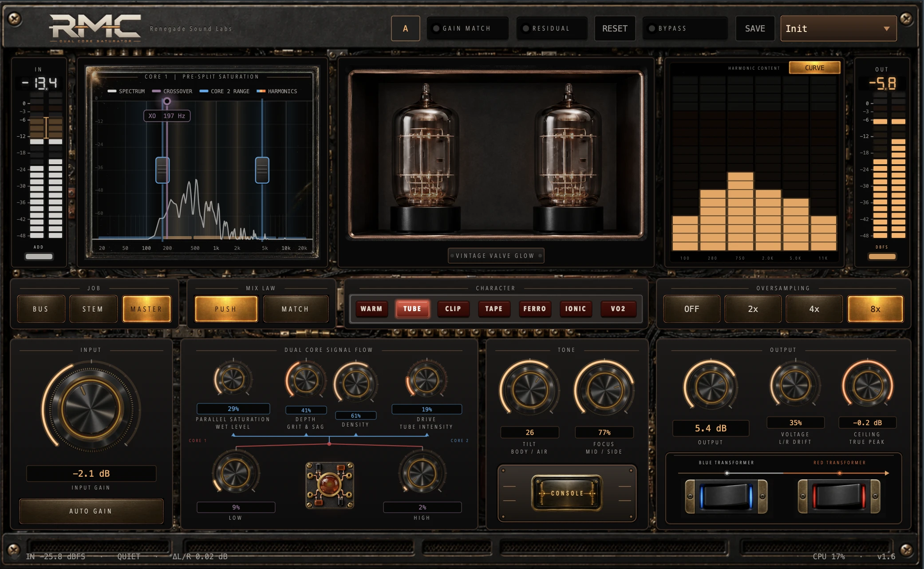Select VO2 character
This screenshot has width=924, height=569.
pyautogui.click(x=618, y=308)
